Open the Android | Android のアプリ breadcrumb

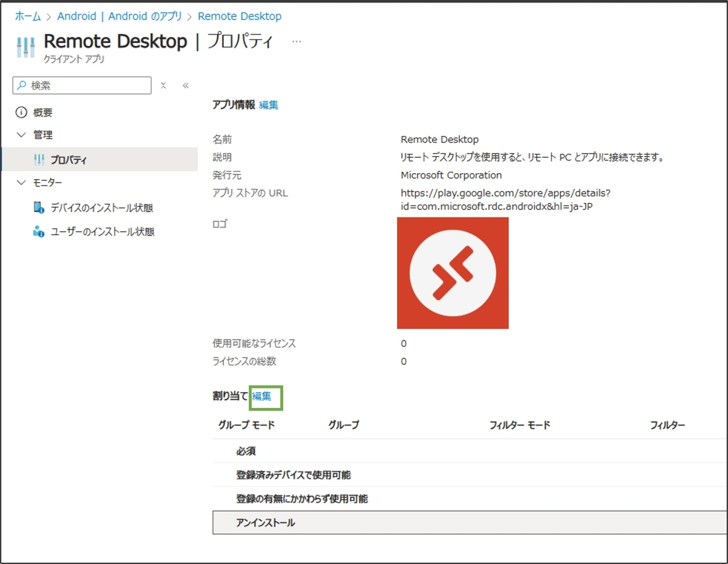pyautogui.click(x=120, y=16)
